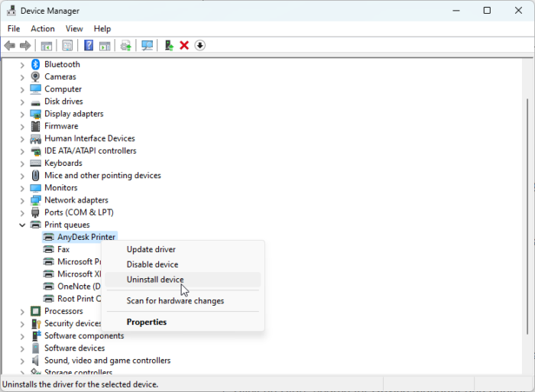The height and width of the screenshot is (392, 535).
Task: Click the red X uninstall device icon
Action: pos(184,45)
